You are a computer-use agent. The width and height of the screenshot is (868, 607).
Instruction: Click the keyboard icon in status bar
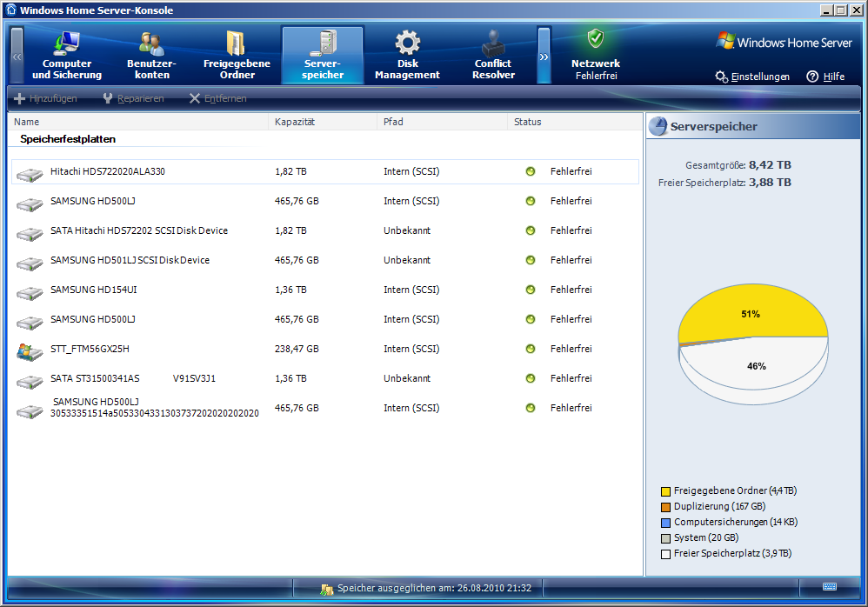pos(829,586)
